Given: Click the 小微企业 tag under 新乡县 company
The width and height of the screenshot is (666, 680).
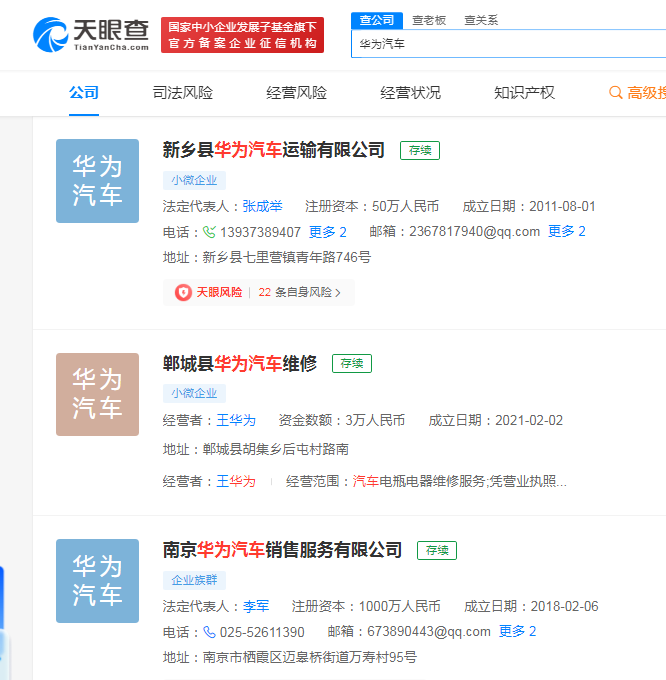Looking at the screenshot, I should coord(194,180).
